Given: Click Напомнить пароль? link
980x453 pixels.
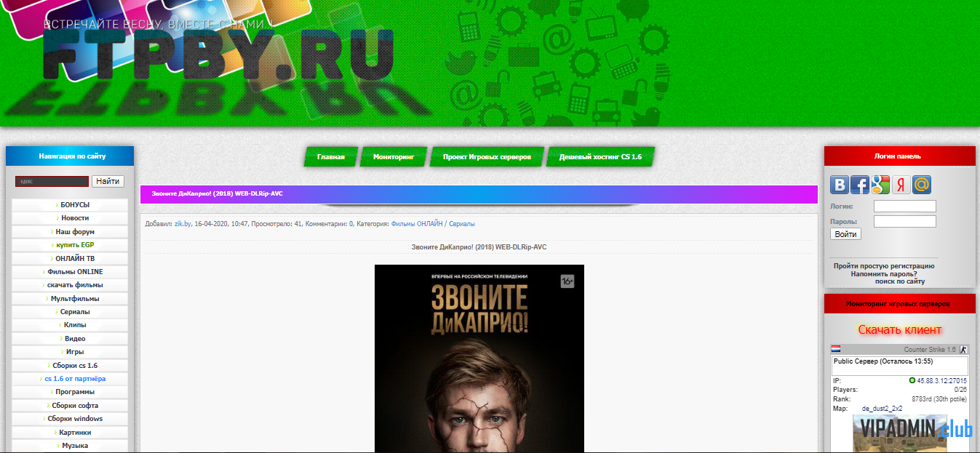Looking at the screenshot, I should pos(884,274).
